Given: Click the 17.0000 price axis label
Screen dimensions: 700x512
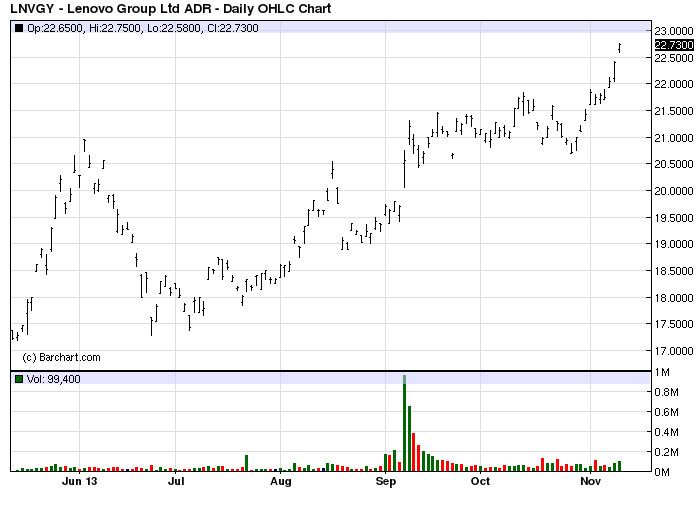Looking at the screenshot, I should pos(674,351).
